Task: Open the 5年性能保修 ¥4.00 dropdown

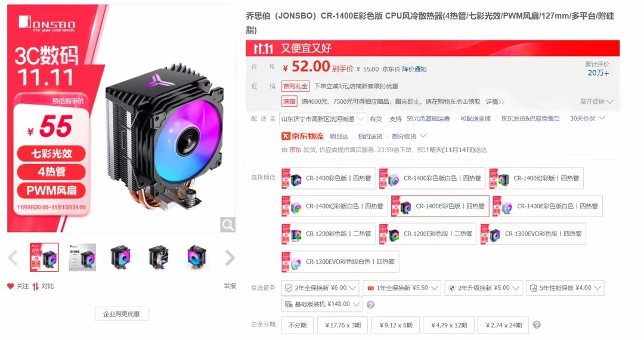Action: click(x=565, y=288)
